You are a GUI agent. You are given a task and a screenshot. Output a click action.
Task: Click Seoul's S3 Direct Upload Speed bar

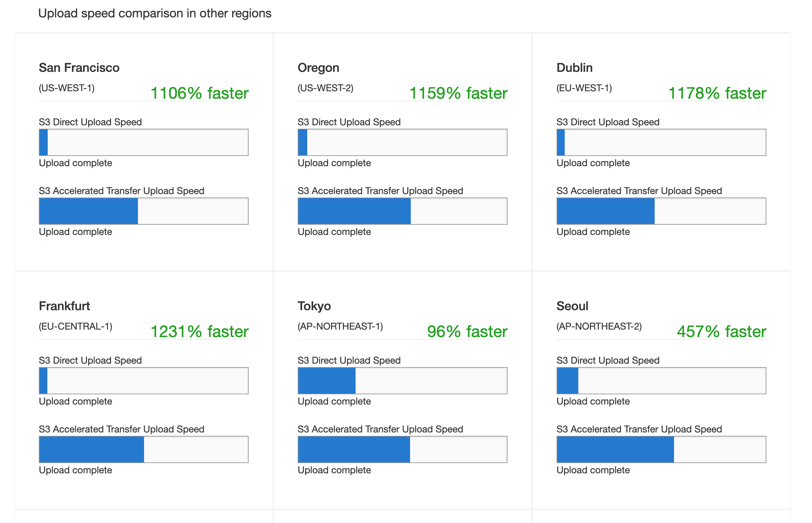[661, 380]
